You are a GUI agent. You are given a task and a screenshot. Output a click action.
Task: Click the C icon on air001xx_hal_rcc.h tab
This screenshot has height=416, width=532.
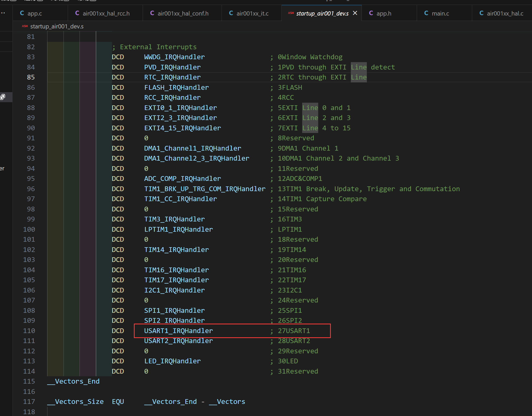click(x=77, y=13)
